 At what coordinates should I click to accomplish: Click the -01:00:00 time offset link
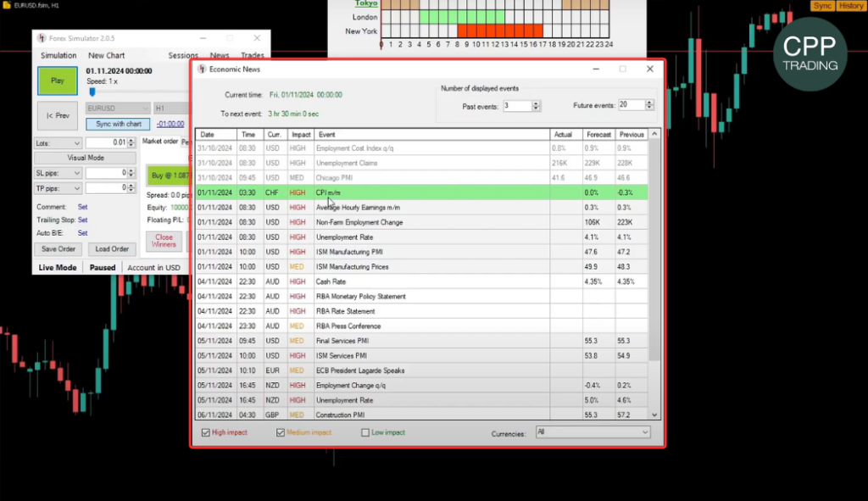coord(170,124)
